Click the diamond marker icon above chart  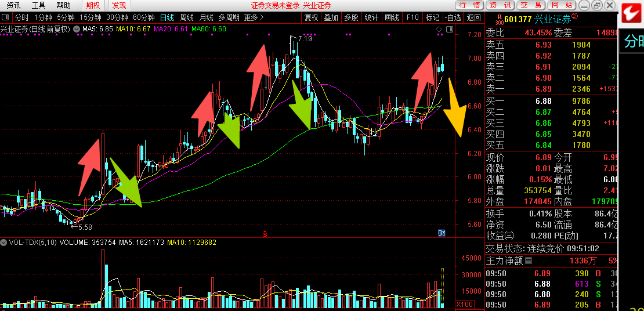pos(439,29)
